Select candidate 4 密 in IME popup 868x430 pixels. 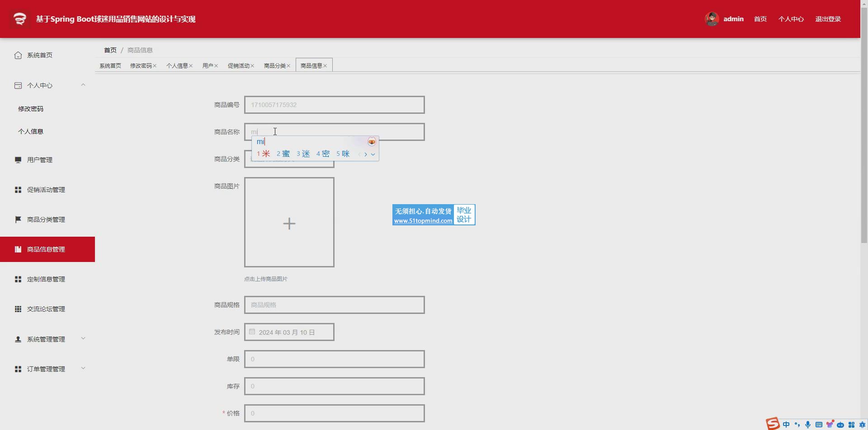pos(323,154)
